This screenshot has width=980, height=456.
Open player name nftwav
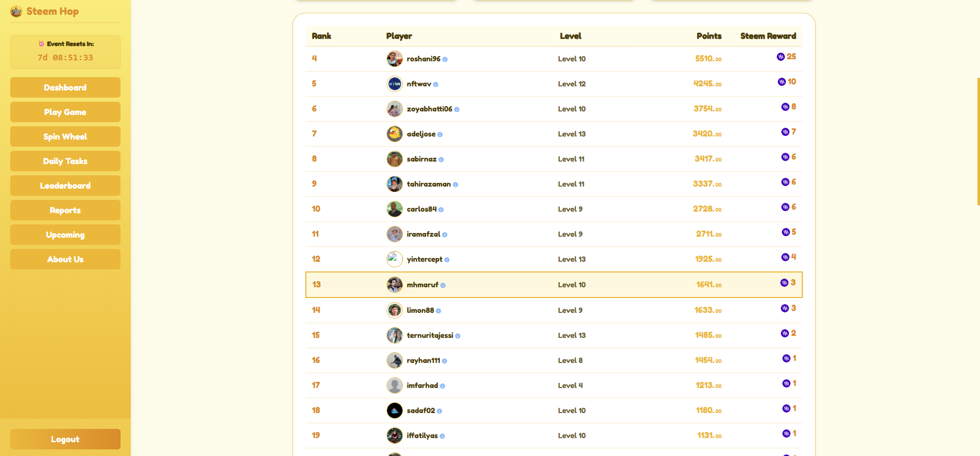[419, 84]
